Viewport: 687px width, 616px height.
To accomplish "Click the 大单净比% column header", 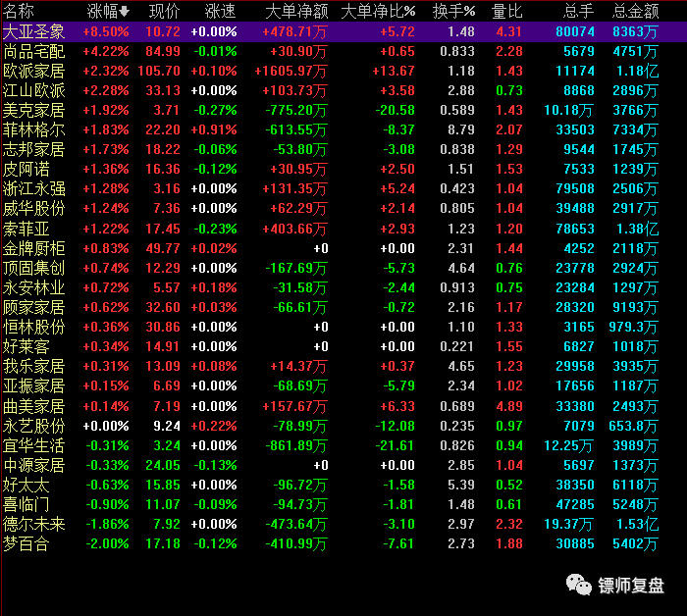I will [x=378, y=12].
